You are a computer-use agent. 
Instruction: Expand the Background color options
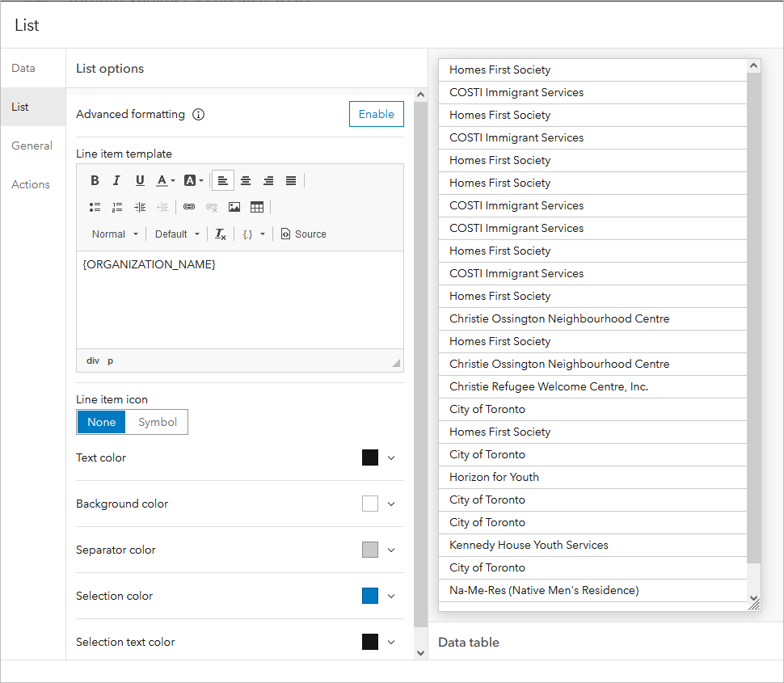[391, 504]
